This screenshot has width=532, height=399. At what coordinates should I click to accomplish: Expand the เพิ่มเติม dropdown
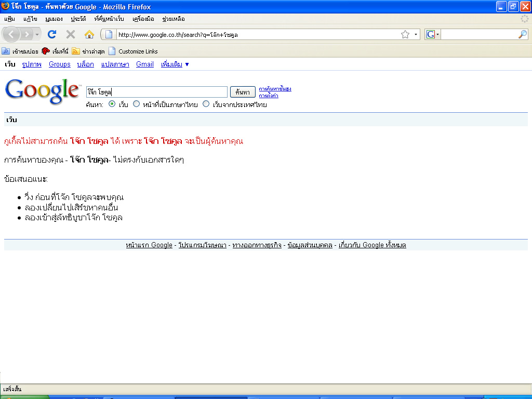(175, 64)
